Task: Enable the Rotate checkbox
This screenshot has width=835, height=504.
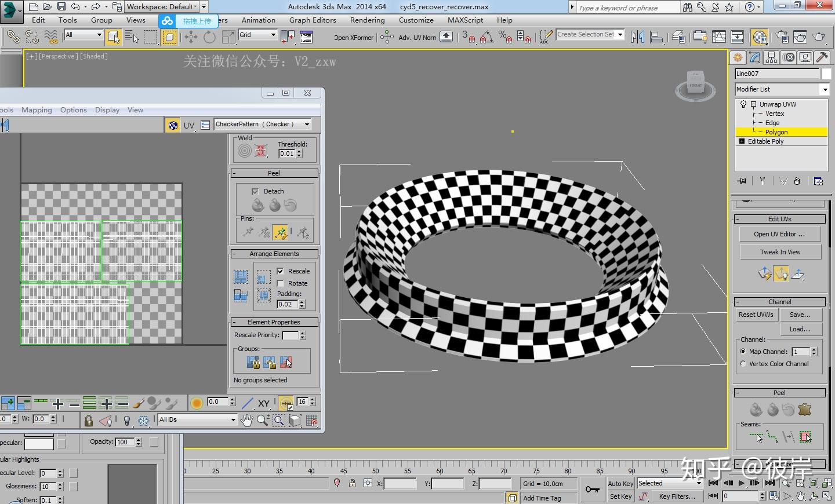Action: (281, 283)
